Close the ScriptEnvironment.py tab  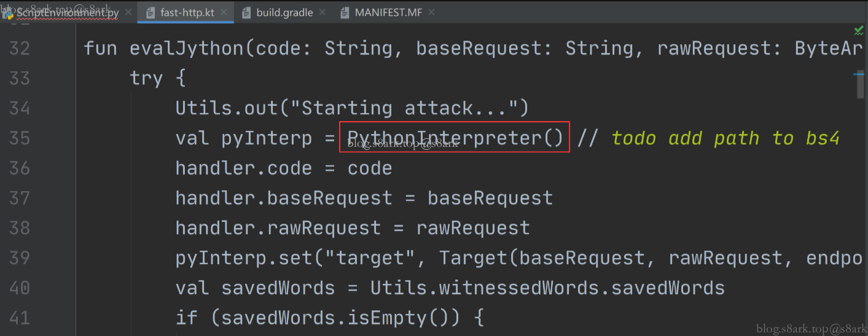[128, 12]
